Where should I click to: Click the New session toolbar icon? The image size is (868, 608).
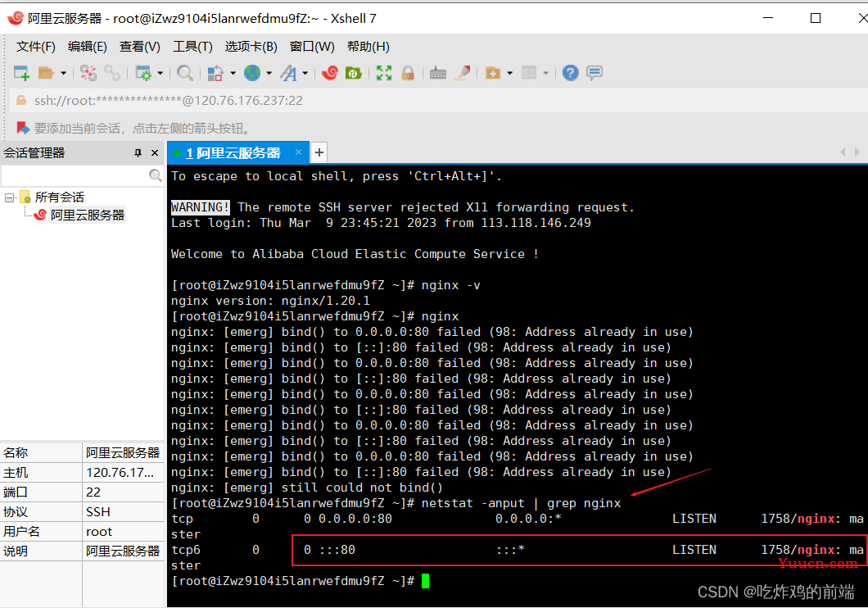click(21, 73)
